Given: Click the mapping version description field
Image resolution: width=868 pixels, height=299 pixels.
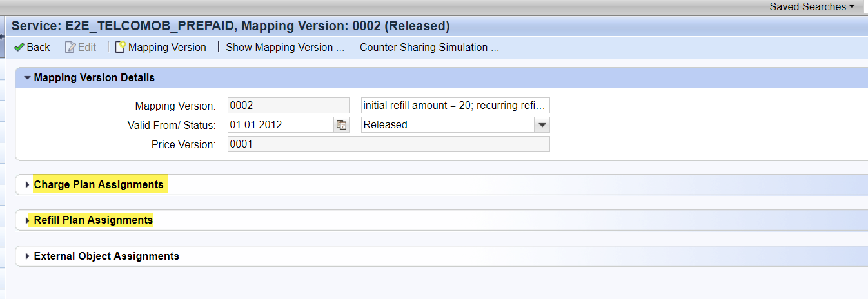Looking at the screenshot, I should (455, 106).
